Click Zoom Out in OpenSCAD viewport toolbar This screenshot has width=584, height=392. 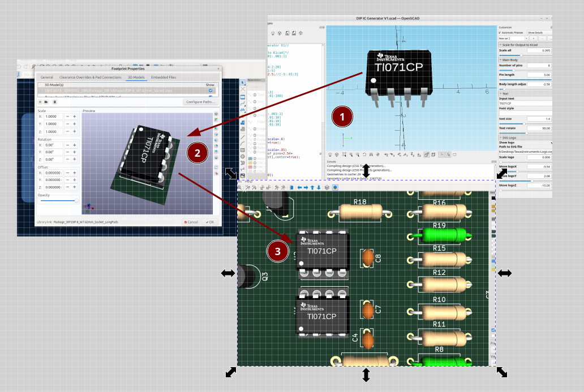[358, 154]
